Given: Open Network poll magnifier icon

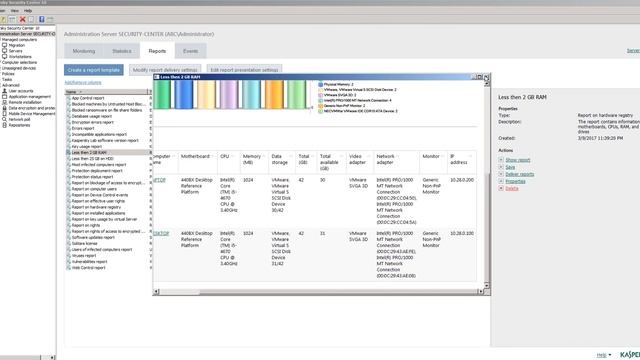Looking at the screenshot, I should pos(4,120).
